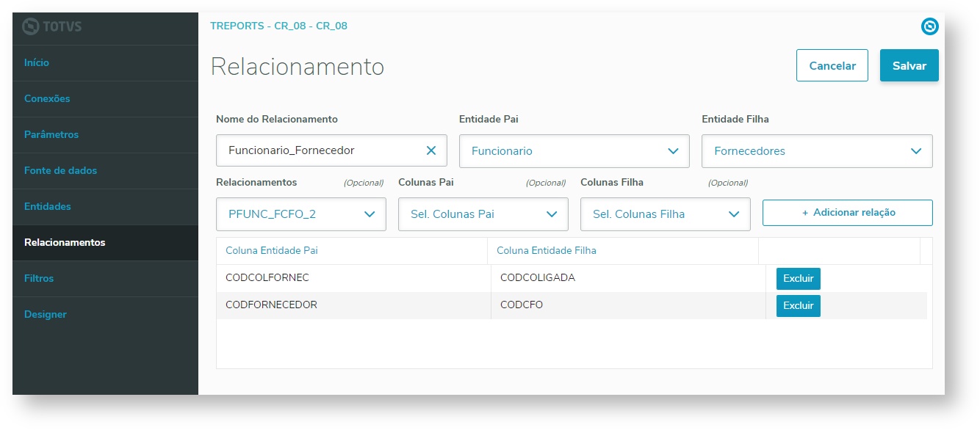Image resolution: width=980 pixels, height=430 pixels.
Task: Click Adicionar relação button
Action: coord(847,213)
